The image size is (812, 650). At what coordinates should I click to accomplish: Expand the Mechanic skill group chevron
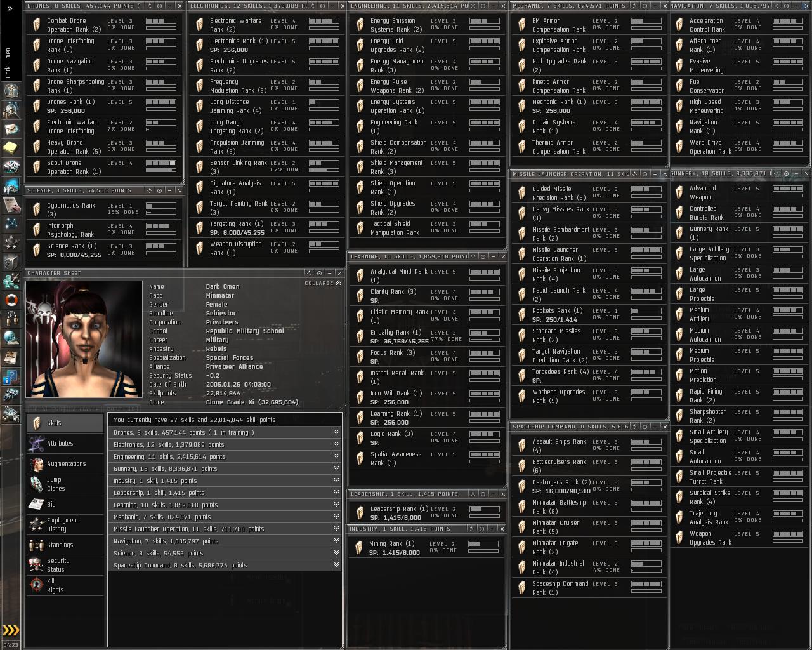click(336, 517)
